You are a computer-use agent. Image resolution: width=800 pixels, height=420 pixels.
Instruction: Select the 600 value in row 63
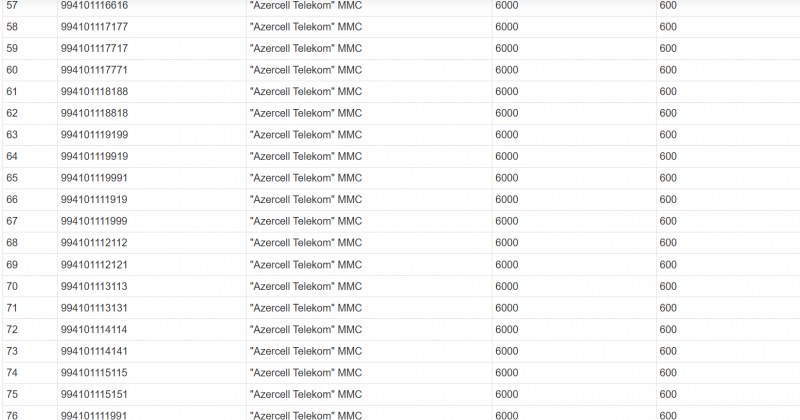668,135
